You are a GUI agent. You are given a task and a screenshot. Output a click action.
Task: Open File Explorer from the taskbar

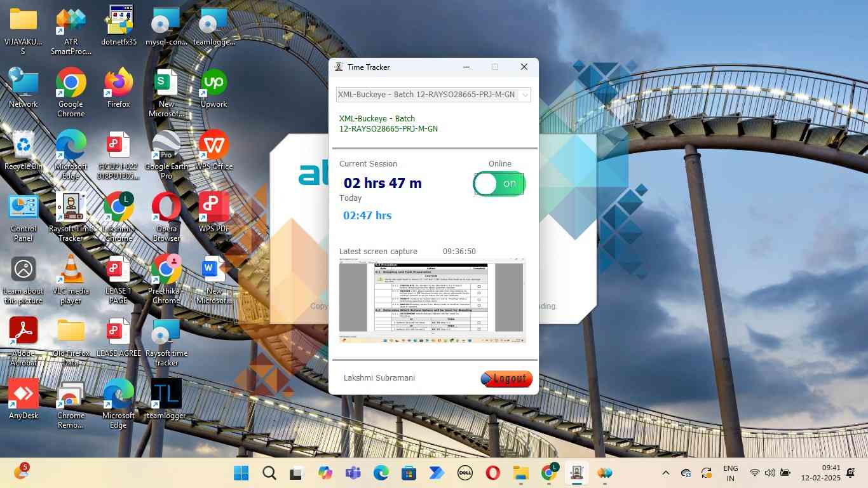pos(521,473)
